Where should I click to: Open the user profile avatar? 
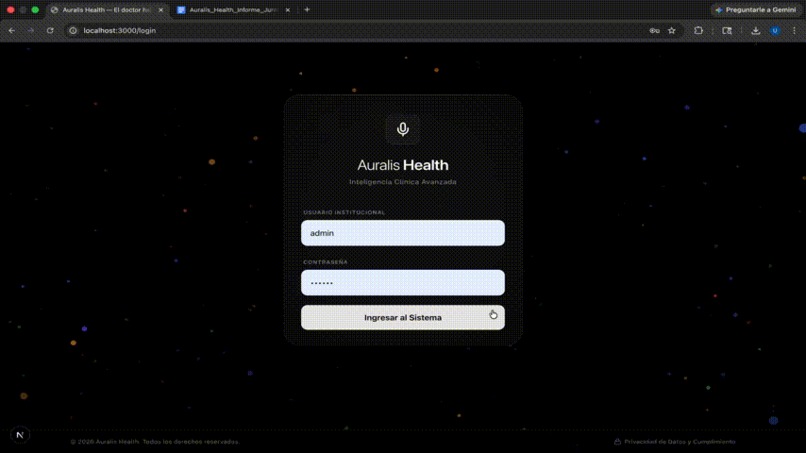pyautogui.click(x=775, y=30)
